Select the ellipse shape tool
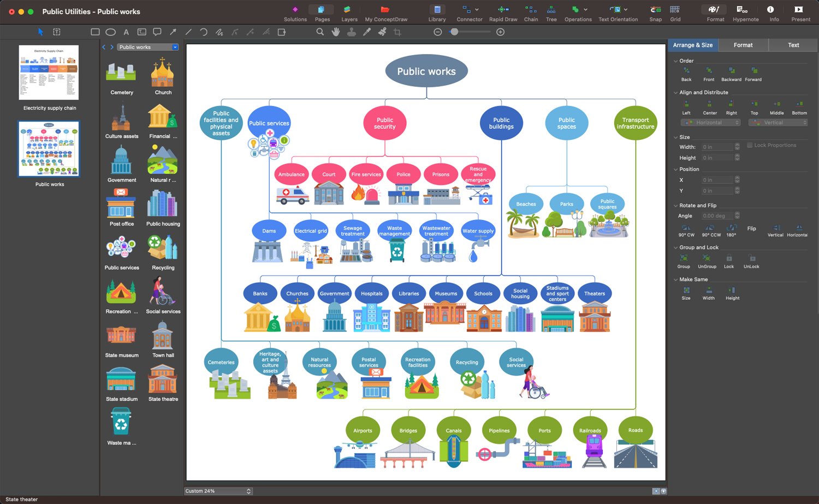Image resolution: width=819 pixels, height=504 pixels. 110,32
